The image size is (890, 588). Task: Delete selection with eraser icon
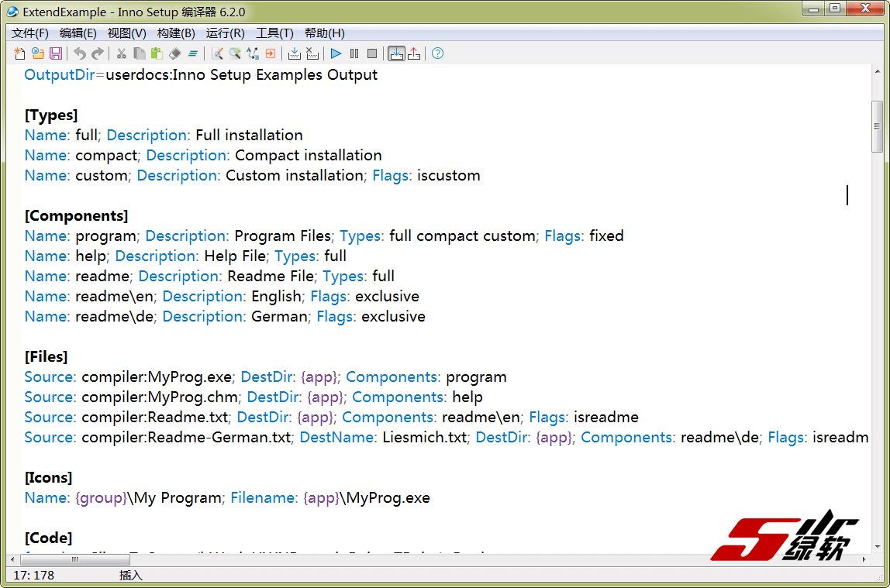(x=175, y=54)
